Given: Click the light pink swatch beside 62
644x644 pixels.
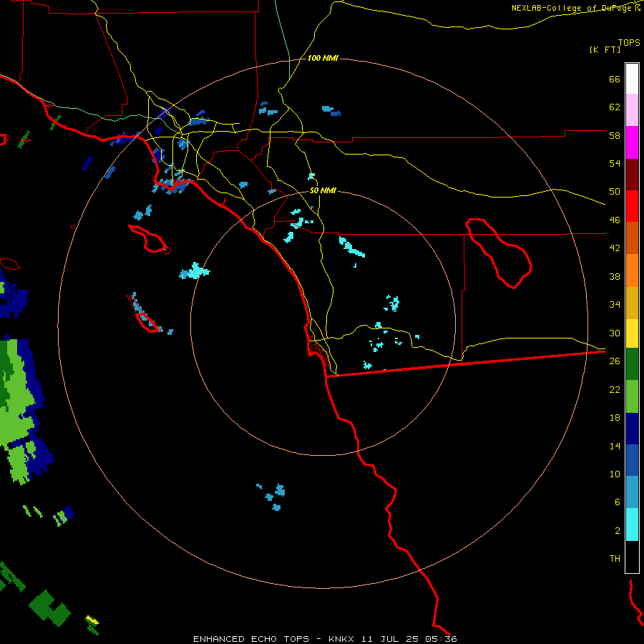Looking at the screenshot, I should 632,109.
